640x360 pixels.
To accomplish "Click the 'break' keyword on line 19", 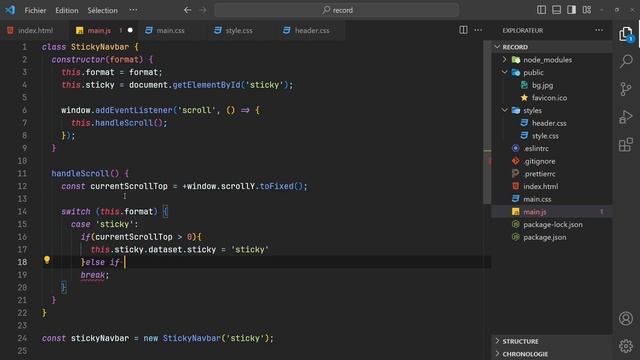I will tap(93, 275).
